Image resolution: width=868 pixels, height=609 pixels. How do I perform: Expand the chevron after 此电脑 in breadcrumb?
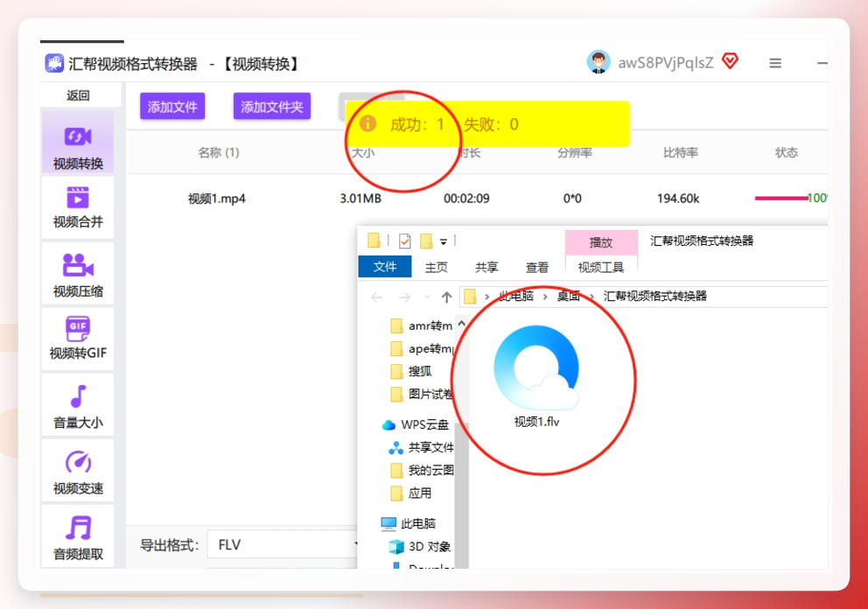click(545, 297)
